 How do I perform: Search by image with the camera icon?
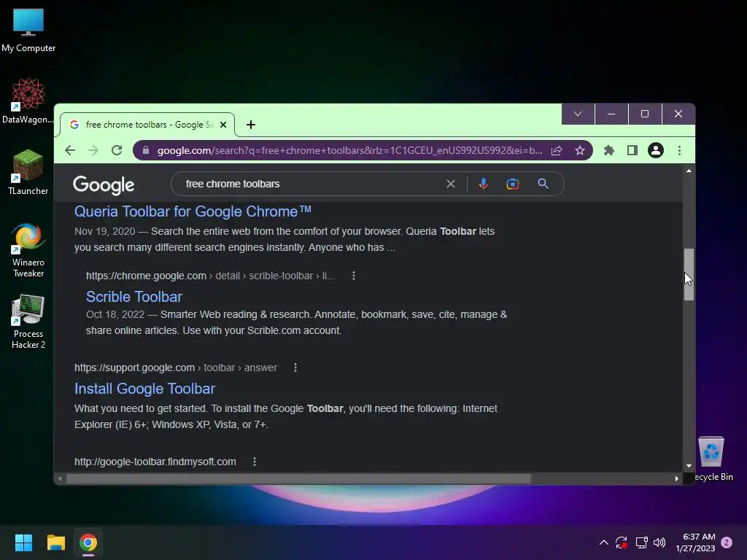[513, 184]
